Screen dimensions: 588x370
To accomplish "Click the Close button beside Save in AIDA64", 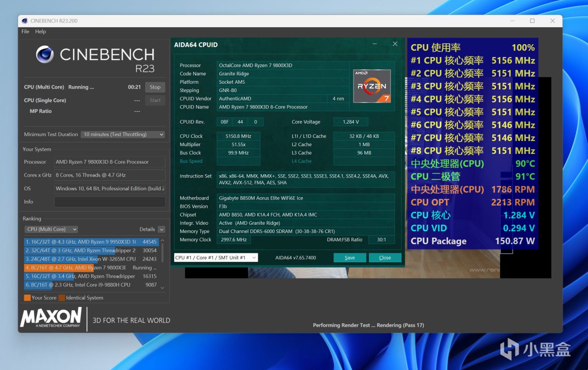I will pyautogui.click(x=385, y=258).
